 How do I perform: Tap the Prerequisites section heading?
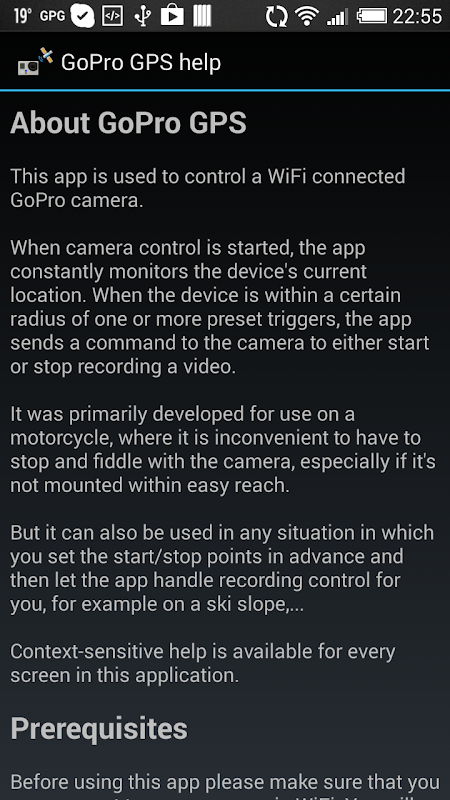click(99, 730)
